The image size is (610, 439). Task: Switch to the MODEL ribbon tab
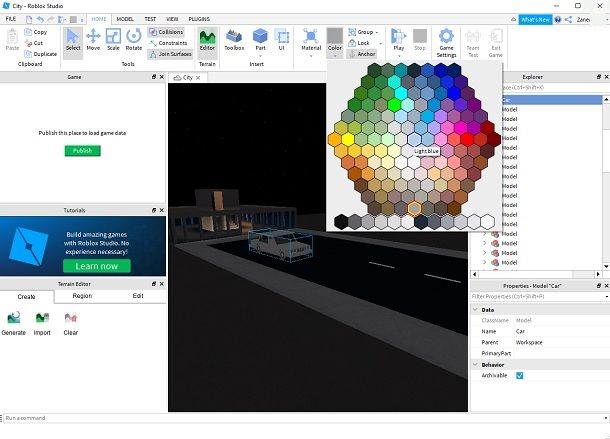tap(125, 19)
